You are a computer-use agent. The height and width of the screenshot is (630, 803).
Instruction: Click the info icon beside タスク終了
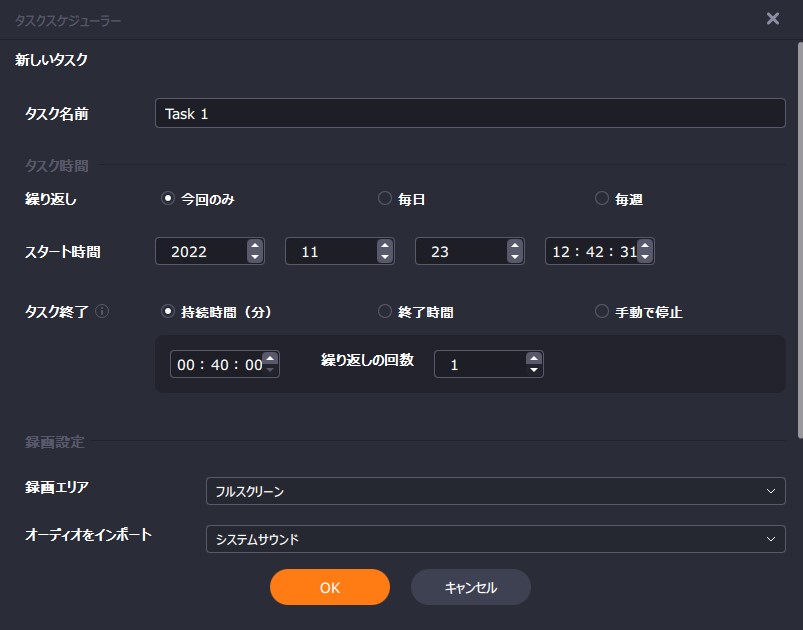tap(102, 311)
